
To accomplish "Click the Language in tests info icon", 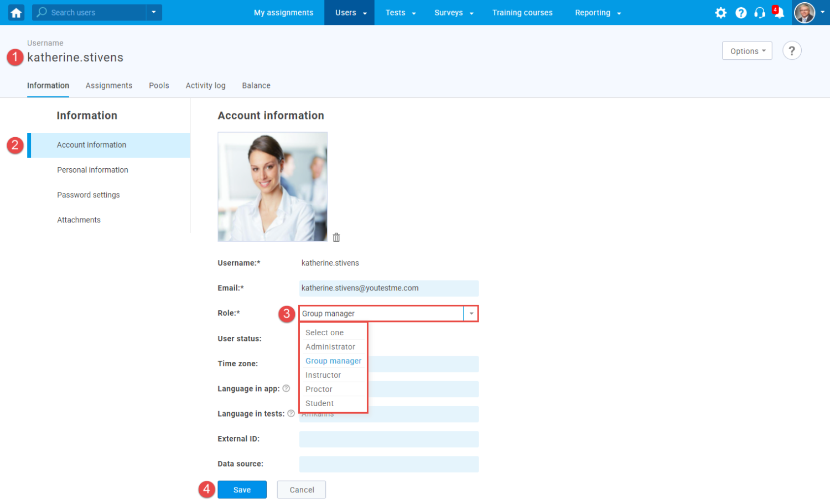I will pos(291,414).
